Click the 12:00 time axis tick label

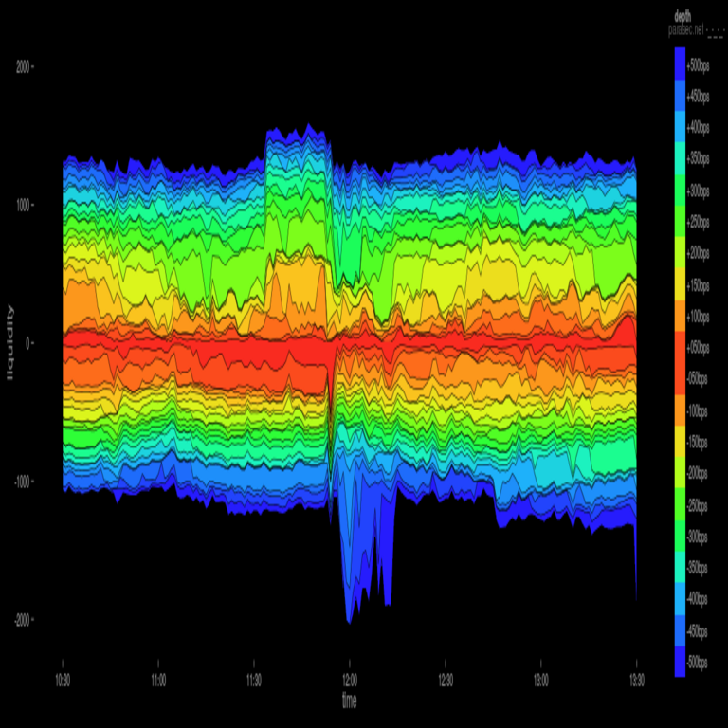coord(350,680)
